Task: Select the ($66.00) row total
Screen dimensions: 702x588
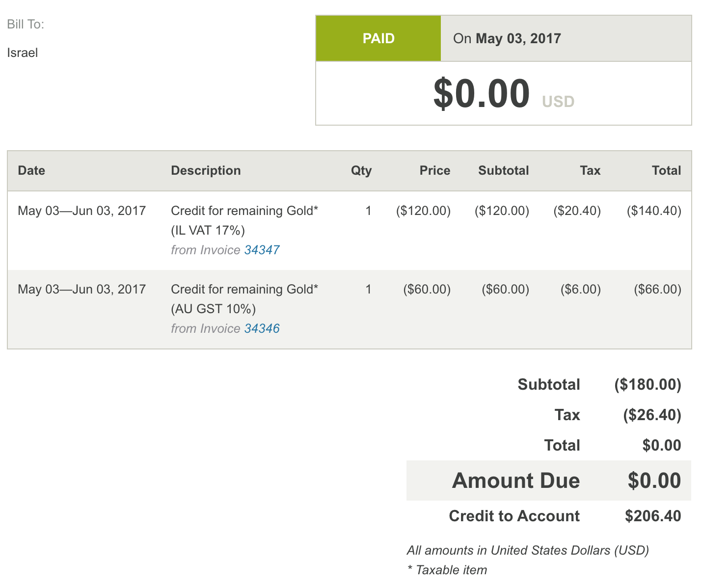Action: point(658,289)
